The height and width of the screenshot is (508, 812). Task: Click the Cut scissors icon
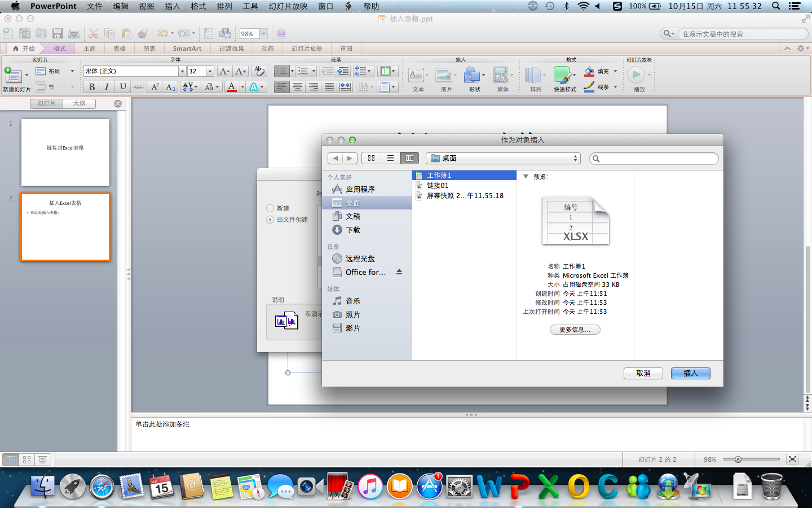click(94, 33)
